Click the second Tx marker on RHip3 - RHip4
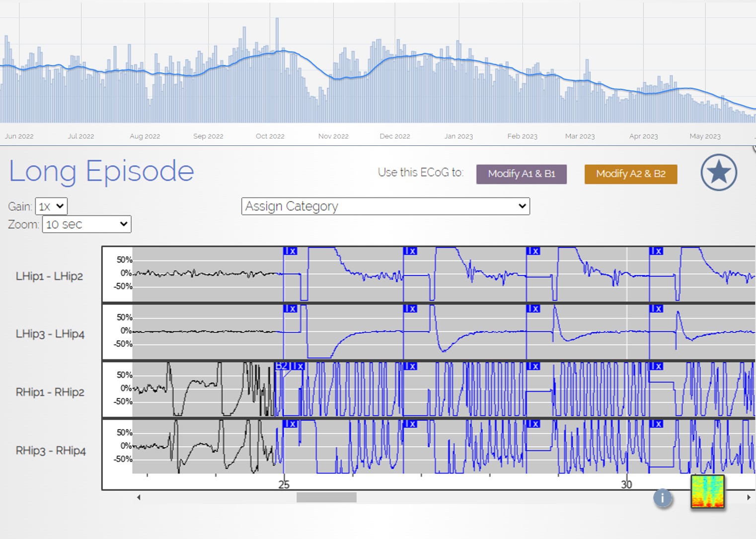 410,424
